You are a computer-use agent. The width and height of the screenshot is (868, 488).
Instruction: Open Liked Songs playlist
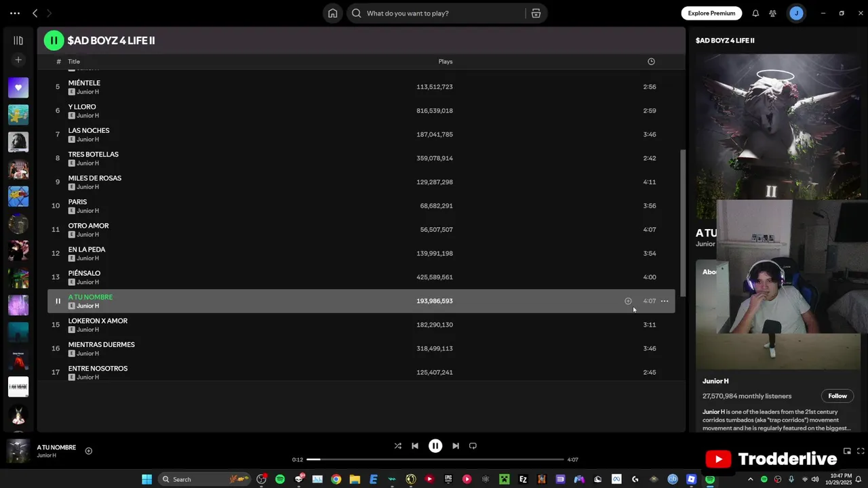18,87
